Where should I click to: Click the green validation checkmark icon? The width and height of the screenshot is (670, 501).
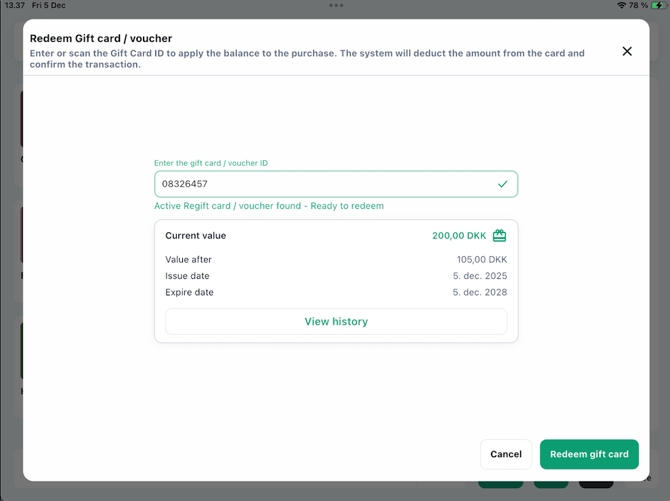502,184
